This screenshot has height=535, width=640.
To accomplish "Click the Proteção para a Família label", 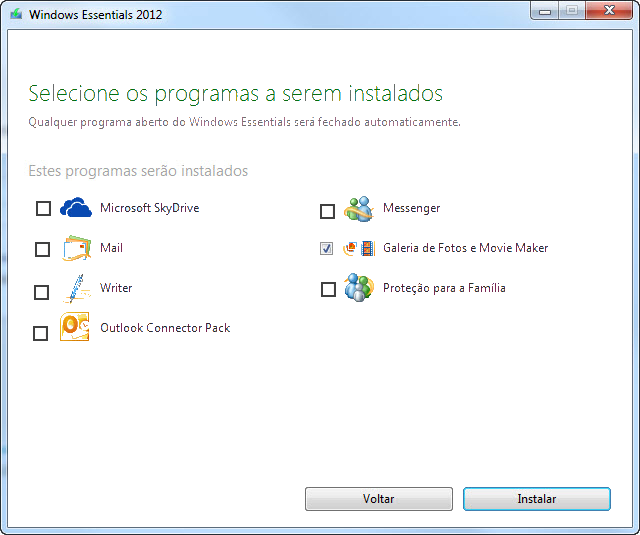I will point(444,288).
